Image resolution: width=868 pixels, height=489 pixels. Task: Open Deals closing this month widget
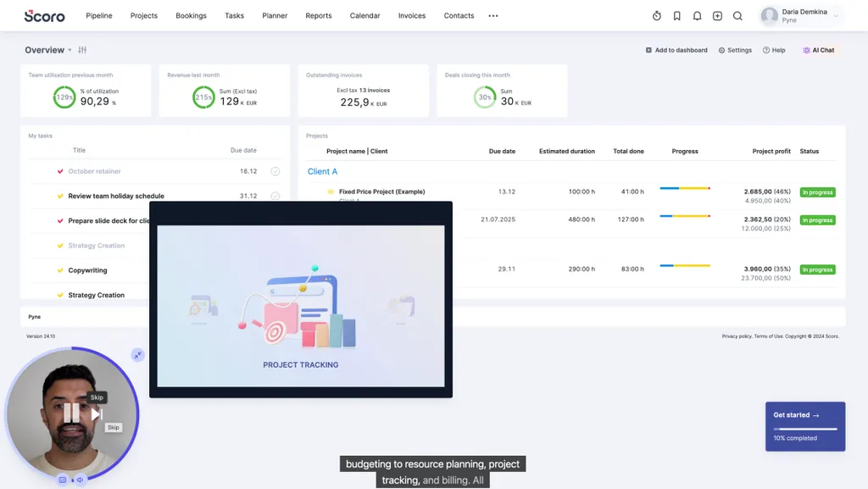[x=502, y=91]
